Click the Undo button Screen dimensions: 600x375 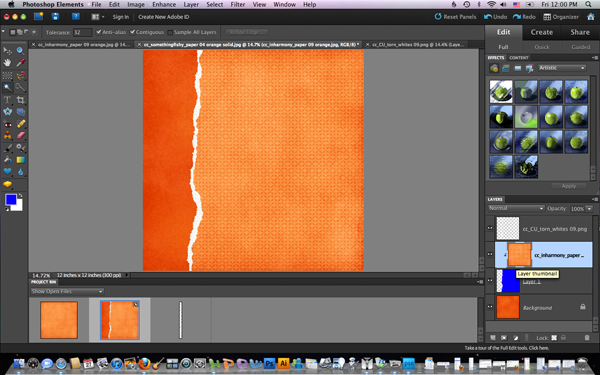496,16
